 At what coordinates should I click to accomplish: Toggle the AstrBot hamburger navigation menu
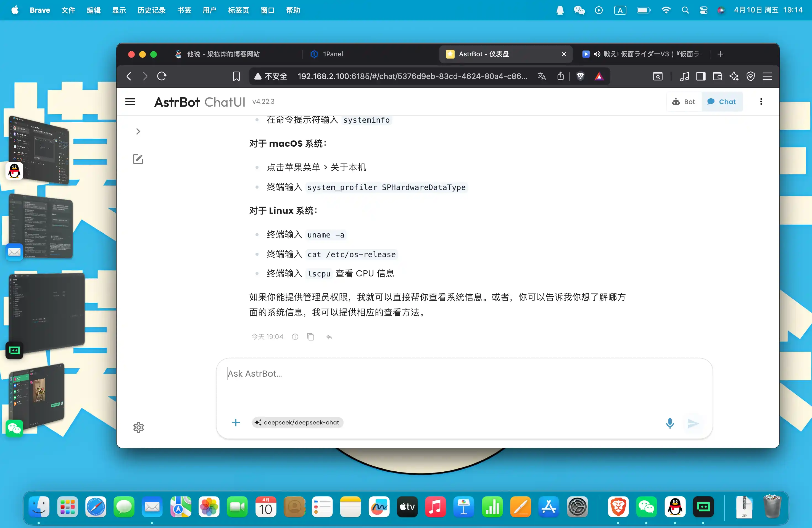pos(130,102)
